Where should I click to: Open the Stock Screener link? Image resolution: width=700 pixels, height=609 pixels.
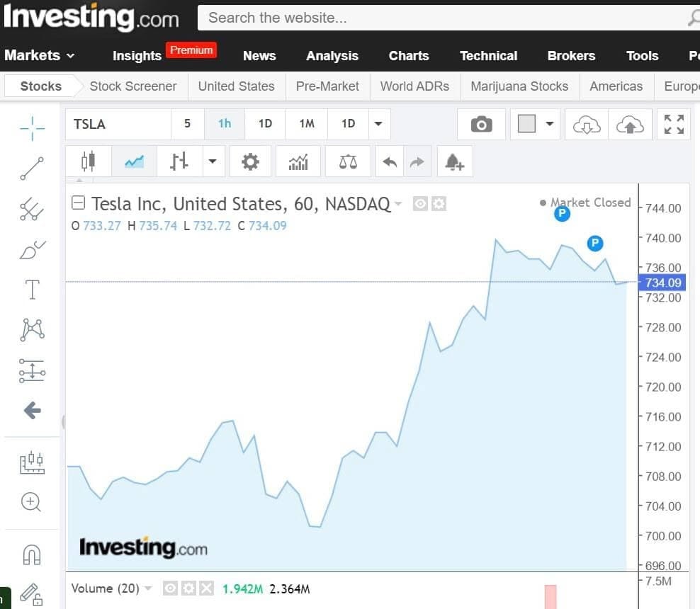pos(133,86)
